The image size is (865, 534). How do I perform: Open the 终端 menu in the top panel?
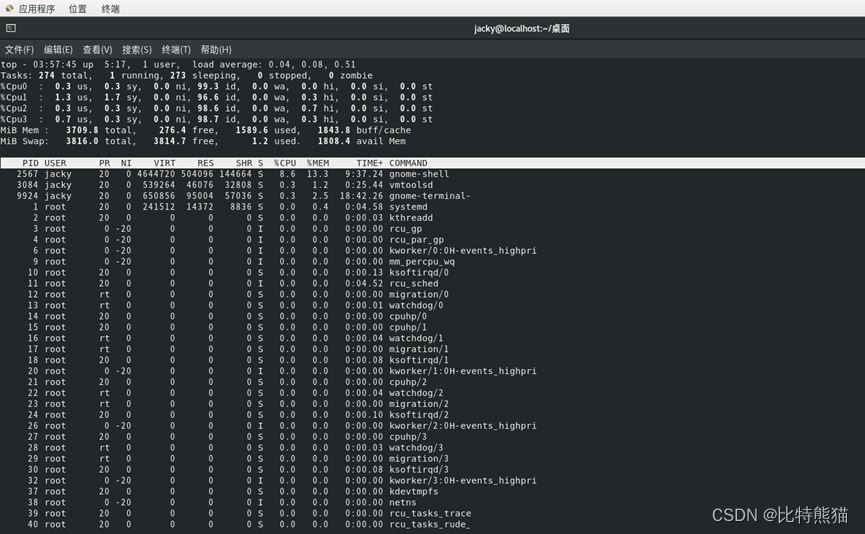pyautogui.click(x=110, y=8)
